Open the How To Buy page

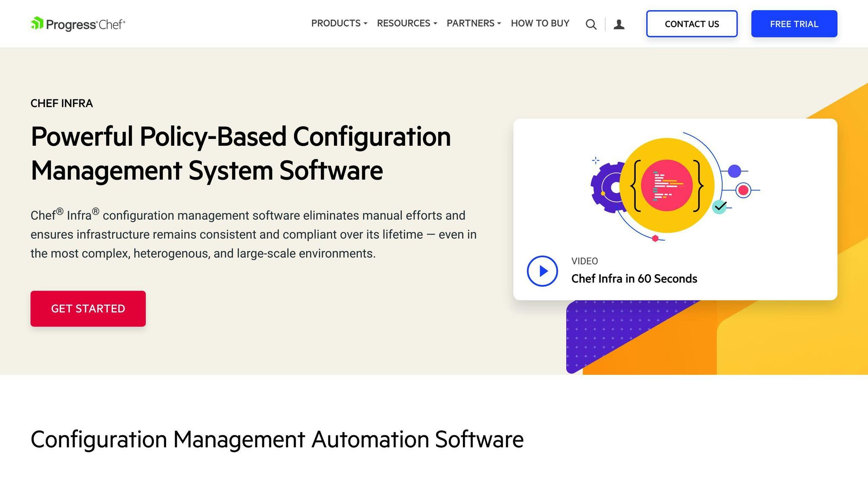click(540, 23)
